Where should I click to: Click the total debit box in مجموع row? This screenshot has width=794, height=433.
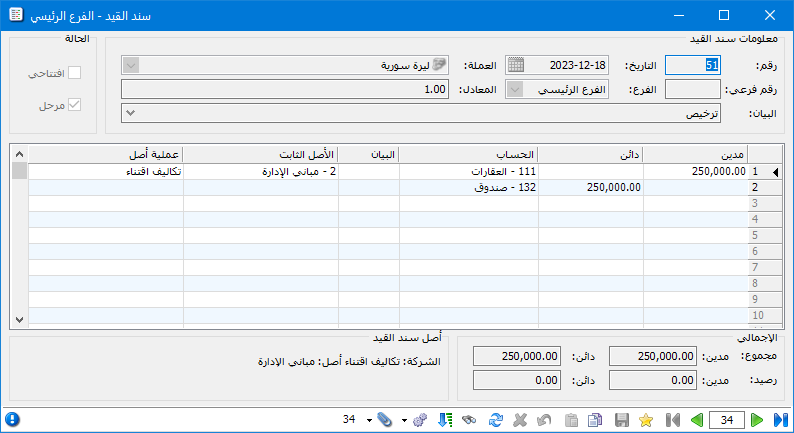(x=653, y=356)
